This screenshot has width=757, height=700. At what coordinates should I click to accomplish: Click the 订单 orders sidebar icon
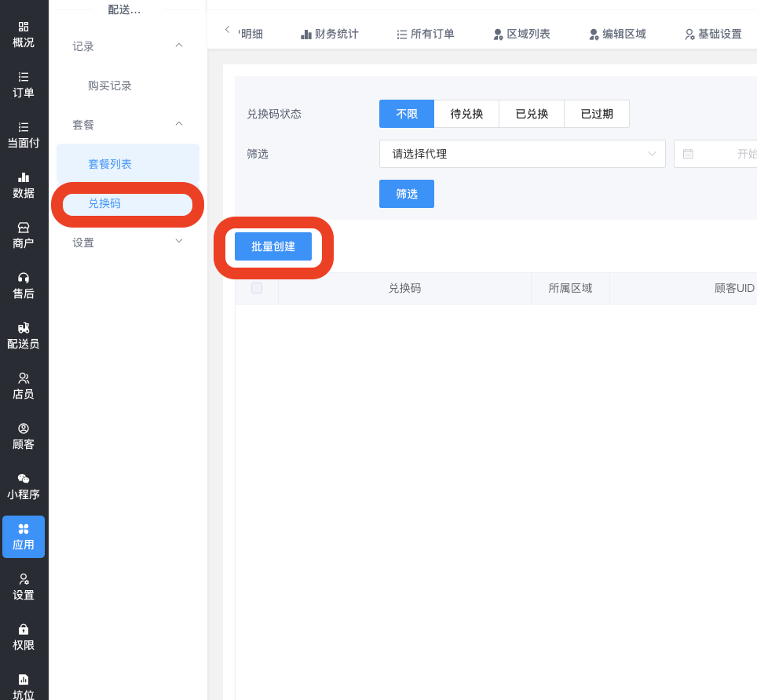pos(24,77)
